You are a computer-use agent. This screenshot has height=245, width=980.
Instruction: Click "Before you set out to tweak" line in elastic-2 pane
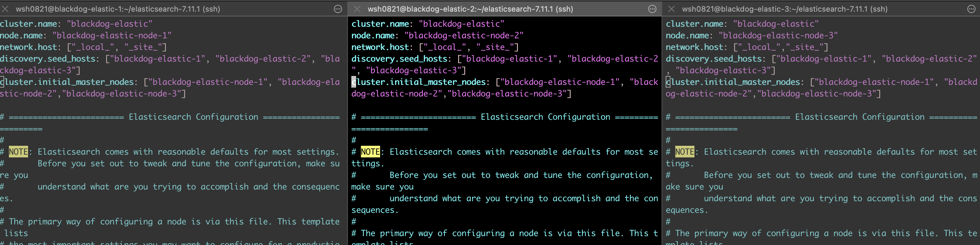click(502, 175)
